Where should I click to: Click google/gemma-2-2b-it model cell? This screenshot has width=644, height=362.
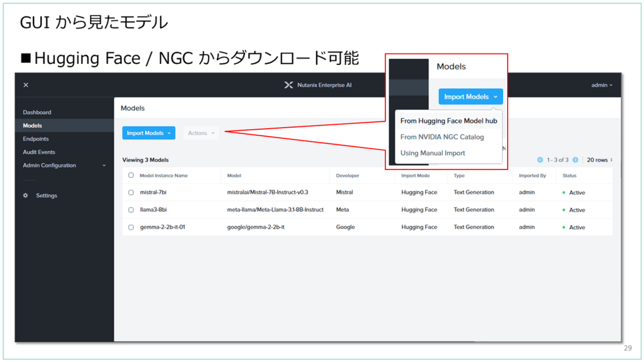pyautogui.click(x=256, y=227)
